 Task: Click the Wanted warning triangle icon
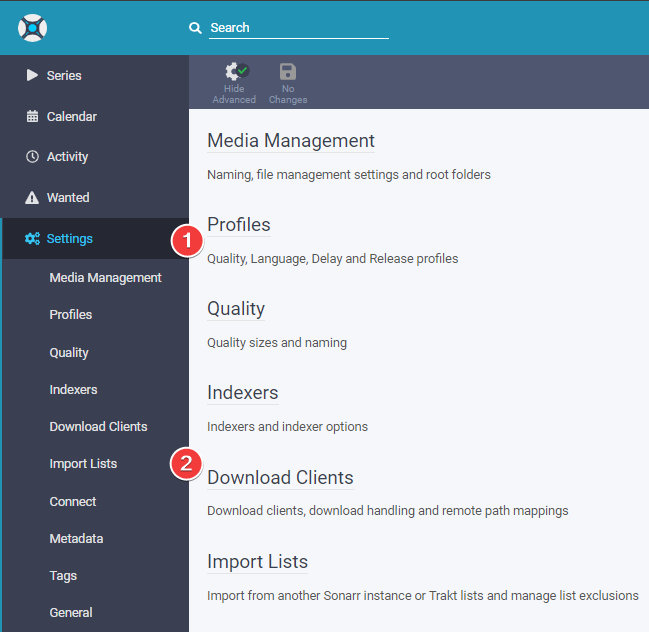coord(32,198)
